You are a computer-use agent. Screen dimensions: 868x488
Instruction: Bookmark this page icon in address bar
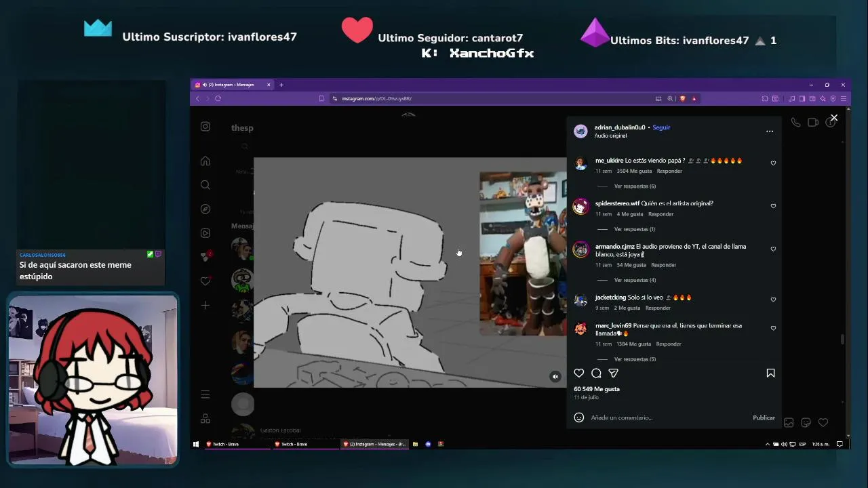[x=321, y=98]
